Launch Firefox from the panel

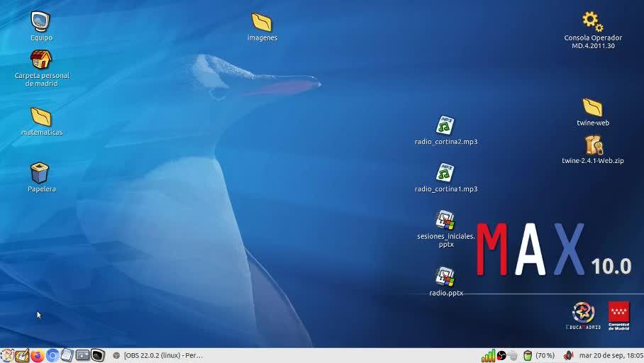(x=38, y=356)
